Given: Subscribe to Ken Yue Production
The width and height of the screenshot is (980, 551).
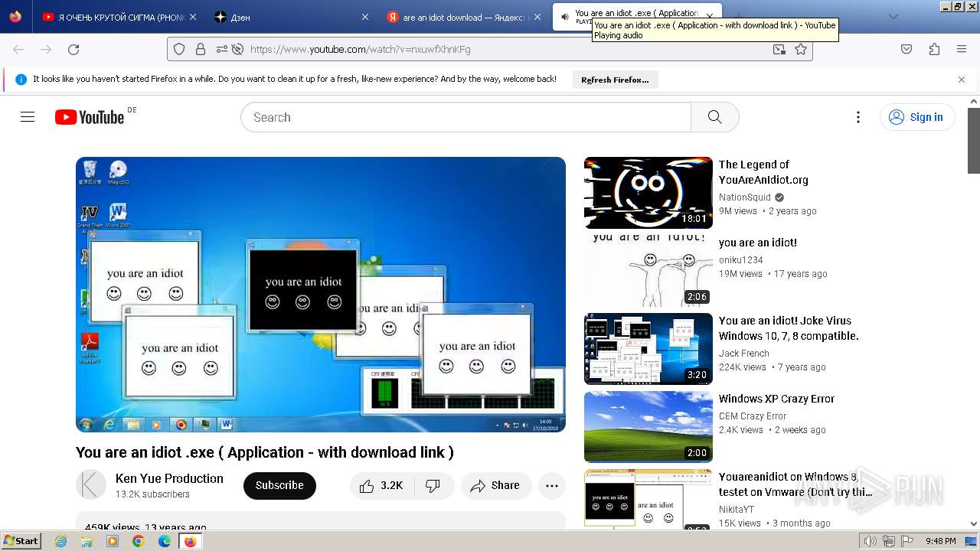Looking at the screenshot, I should pyautogui.click(x=279, y=485).
